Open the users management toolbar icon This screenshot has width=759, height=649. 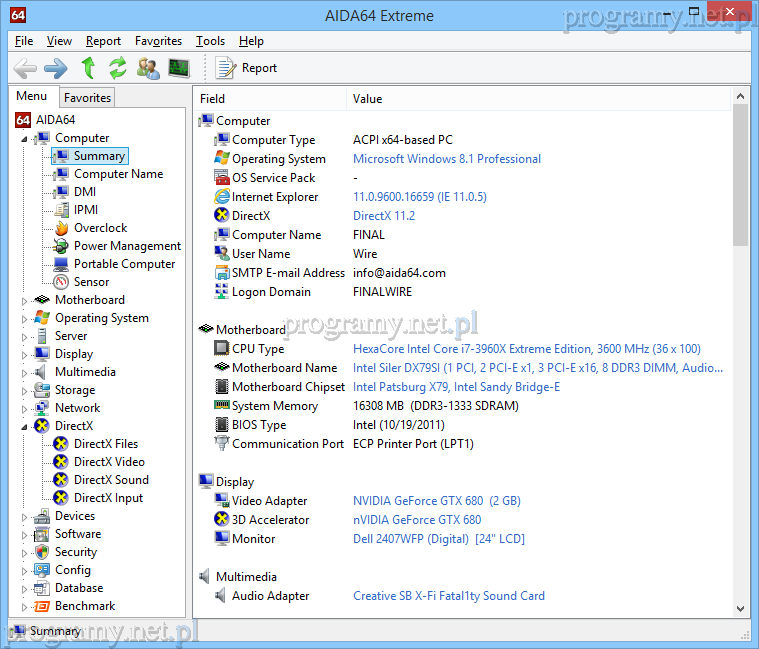148,68
